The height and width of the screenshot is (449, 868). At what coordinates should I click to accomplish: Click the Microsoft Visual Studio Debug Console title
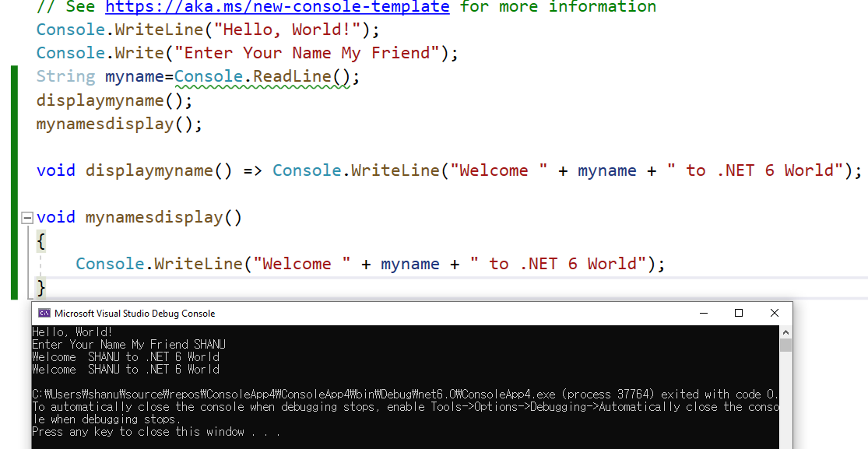(x=135, y=314)
